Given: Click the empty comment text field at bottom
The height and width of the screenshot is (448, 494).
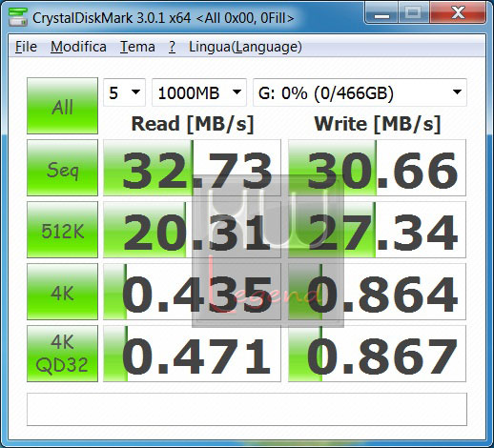Looking at the screenshot, I should point(247,410).
